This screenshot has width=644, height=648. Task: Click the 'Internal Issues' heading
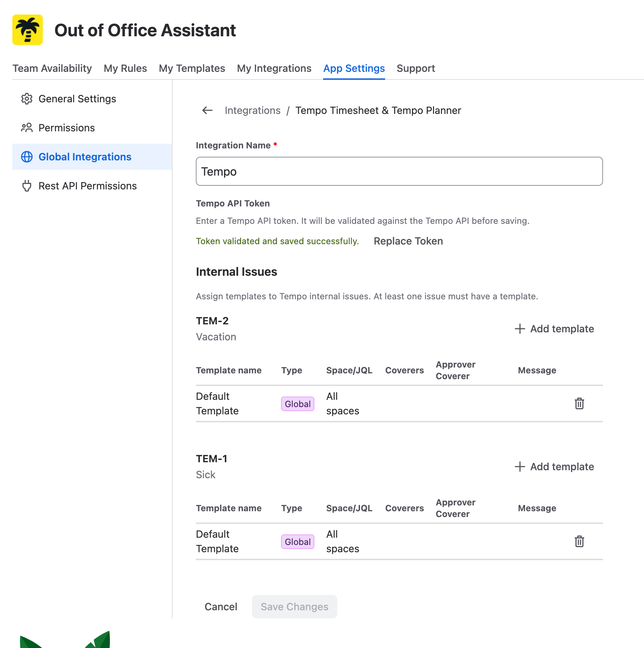click(x=236, y=272)
